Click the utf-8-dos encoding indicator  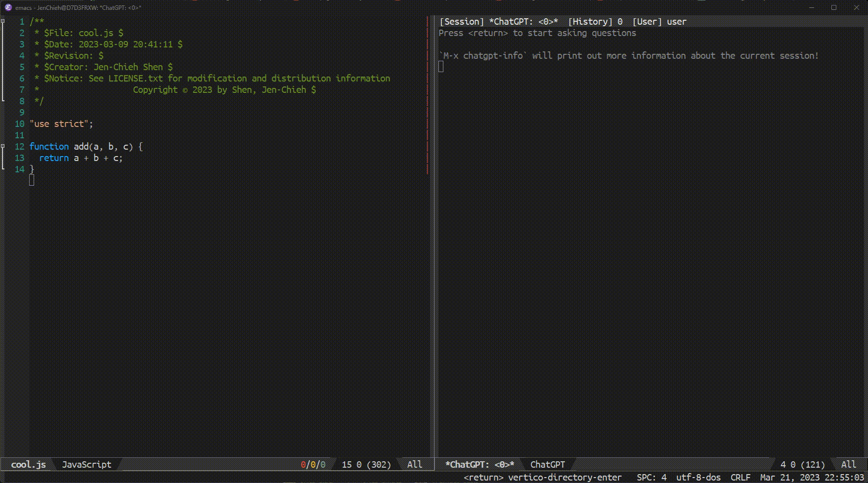point(698,478)
